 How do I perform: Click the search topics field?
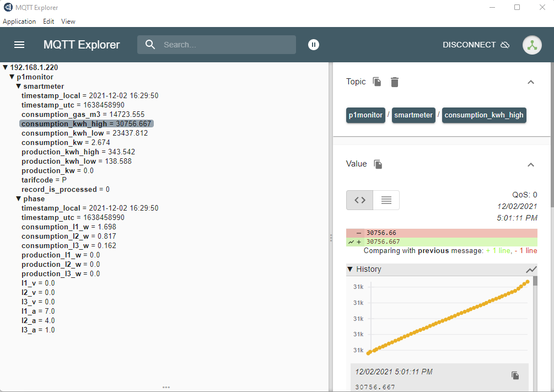point(226,45)
